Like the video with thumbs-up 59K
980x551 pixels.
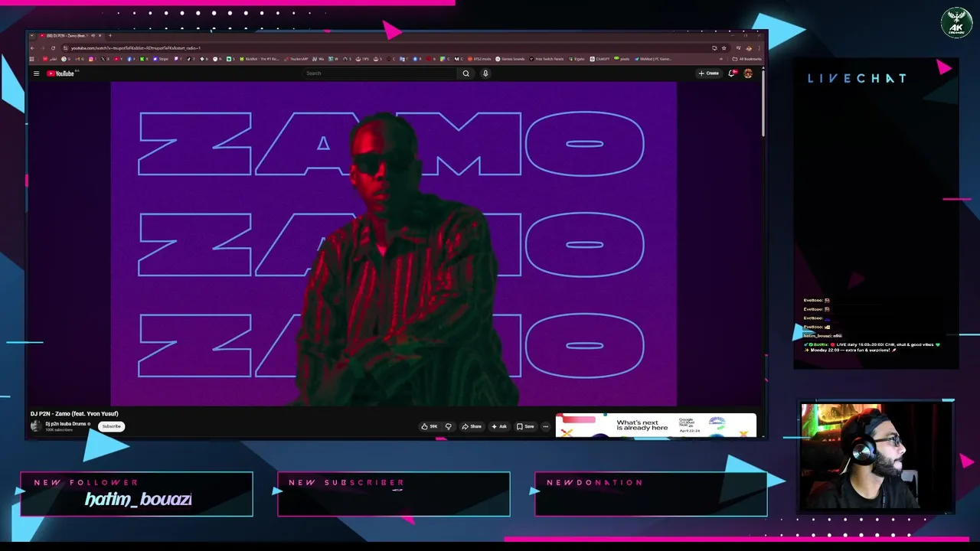click(429, 426)
